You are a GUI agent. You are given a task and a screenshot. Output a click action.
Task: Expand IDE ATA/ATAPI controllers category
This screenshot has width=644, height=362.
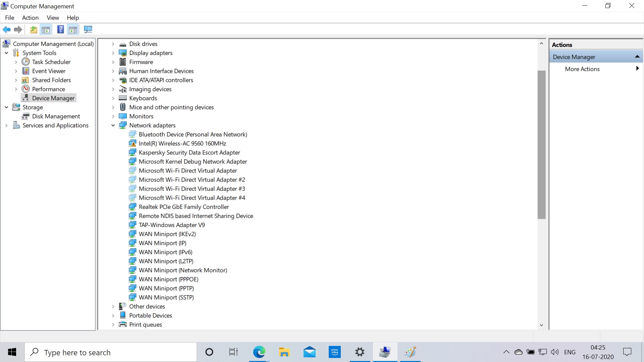[113, 80]
